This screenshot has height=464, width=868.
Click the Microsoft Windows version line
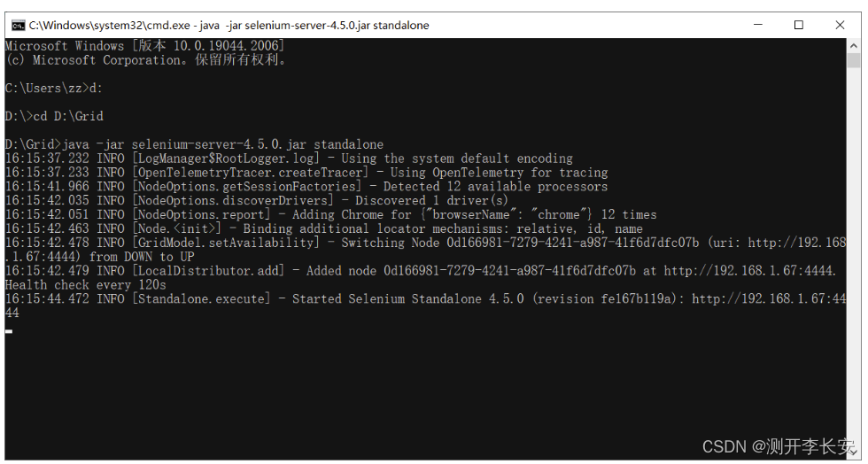pos(144,46)
